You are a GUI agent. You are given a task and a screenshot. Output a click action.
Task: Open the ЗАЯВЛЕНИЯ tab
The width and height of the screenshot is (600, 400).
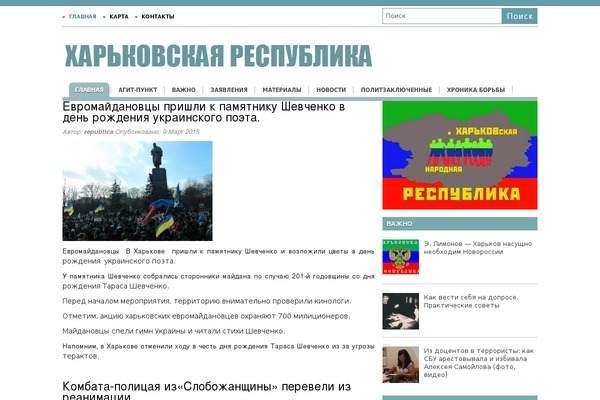pos(229,90)
